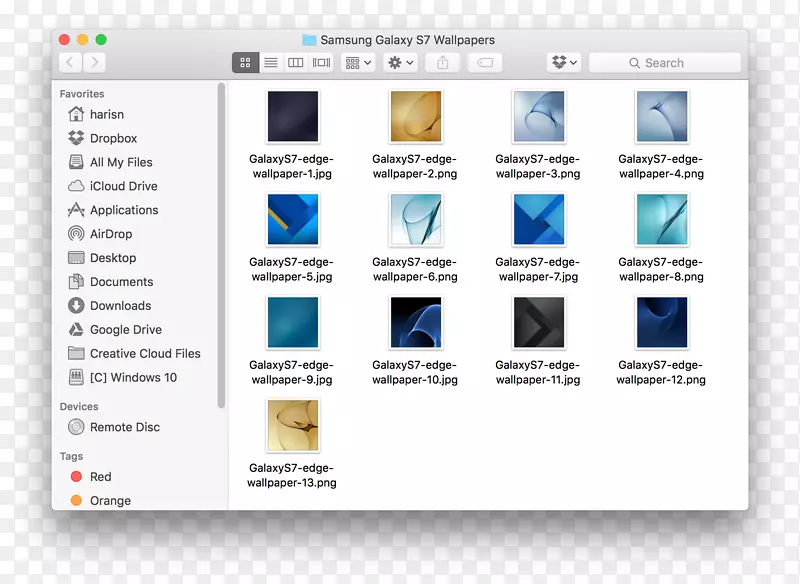Open the item arrangement dropdown
Viewport: 800px width, 584px height.
(x=357, y=63)
